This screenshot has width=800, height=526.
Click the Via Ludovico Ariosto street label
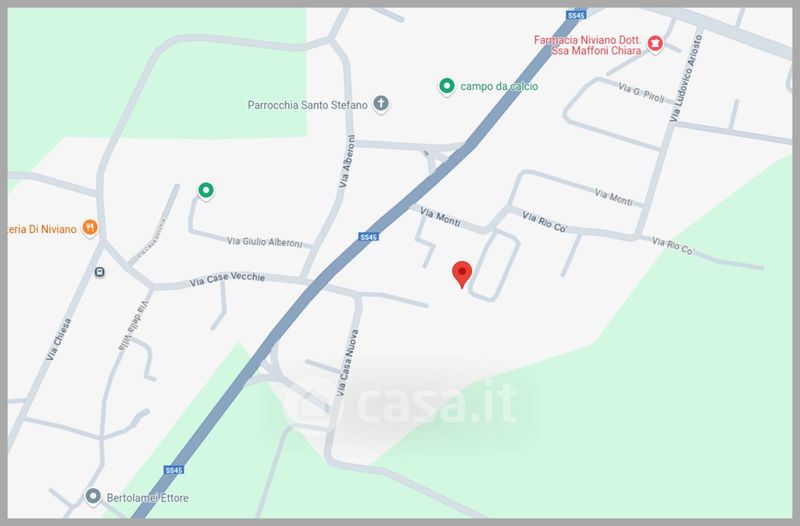pyautogui.click(x=686, y=78)
